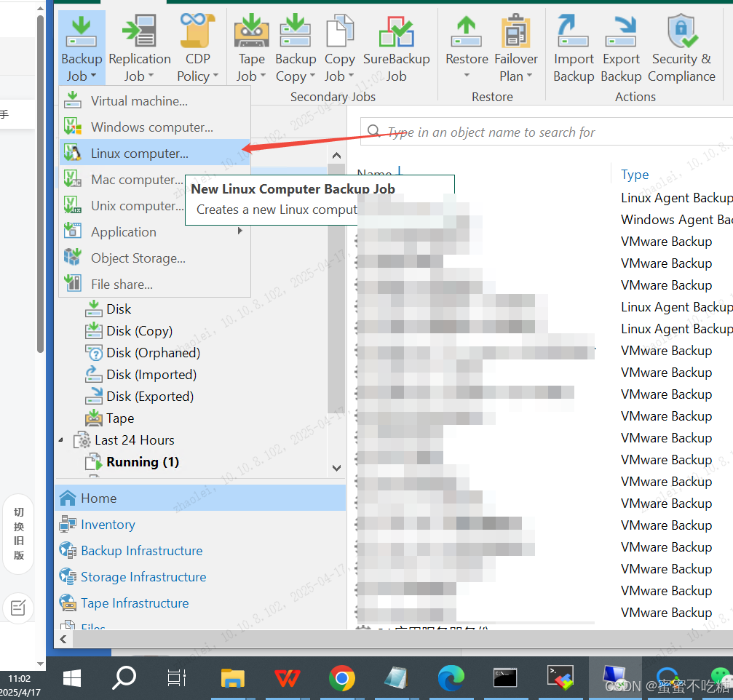Click the Windows Agent Backup type cell

[x=676, y=220]
